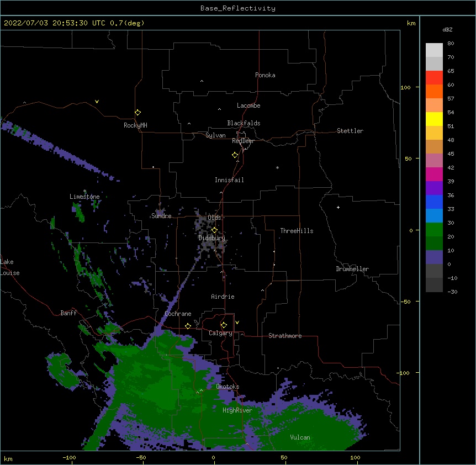Click the Sundre town label
The width and height of the screenshot is (476, 465).
(x=161, y=216)
